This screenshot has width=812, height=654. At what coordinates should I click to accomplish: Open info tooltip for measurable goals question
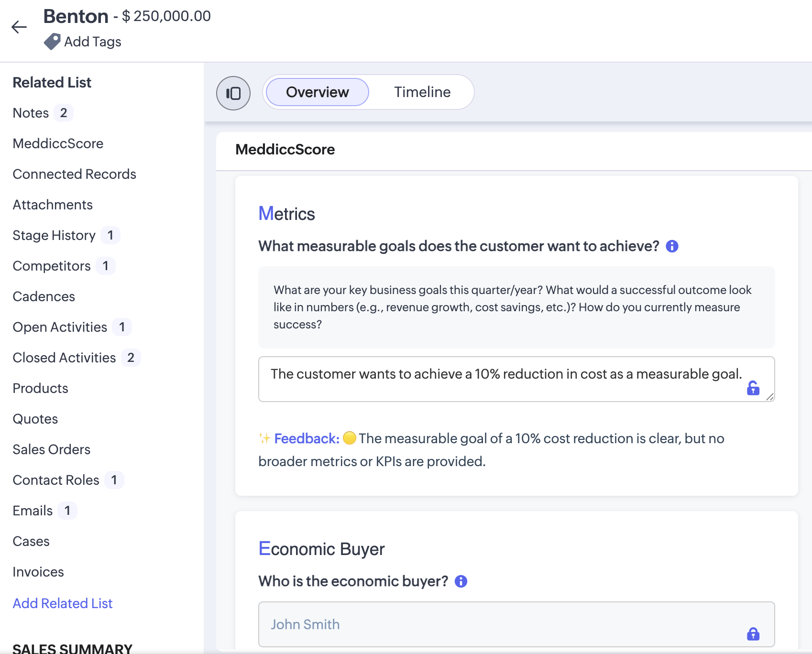[671, 246]
